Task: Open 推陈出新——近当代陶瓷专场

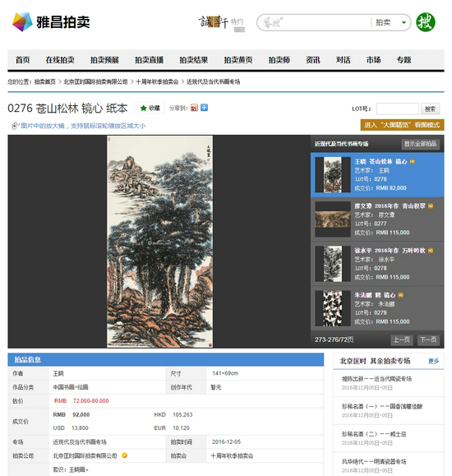Action: (376, 378)
